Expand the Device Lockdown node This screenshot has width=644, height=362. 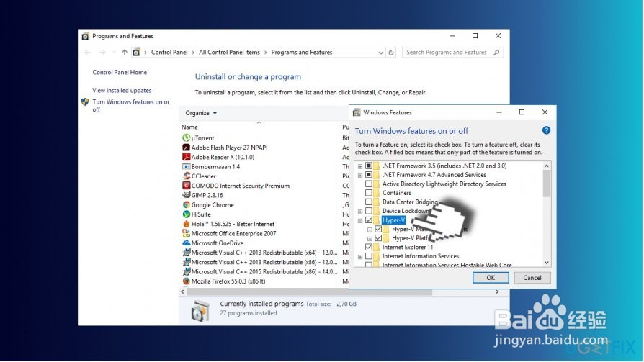coord(360,212)
